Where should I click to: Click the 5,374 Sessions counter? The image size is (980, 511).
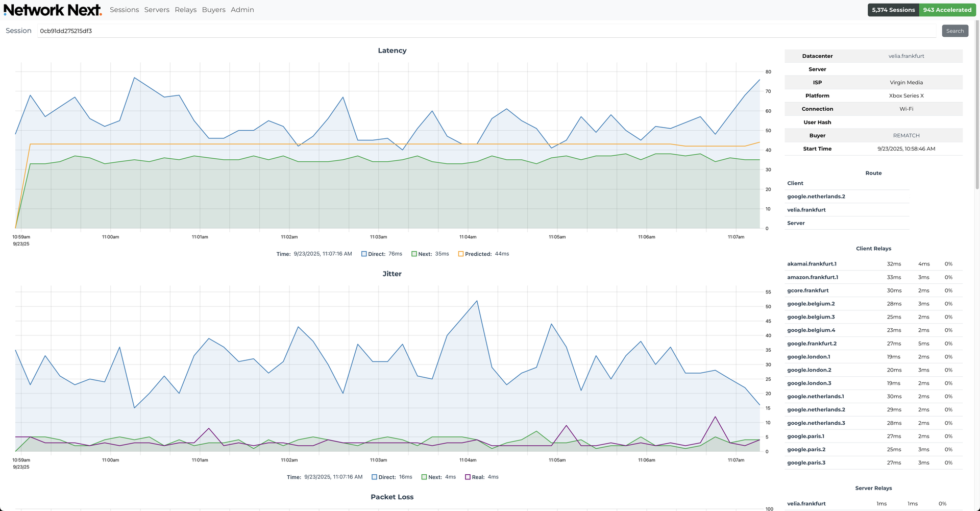point(893,9)
